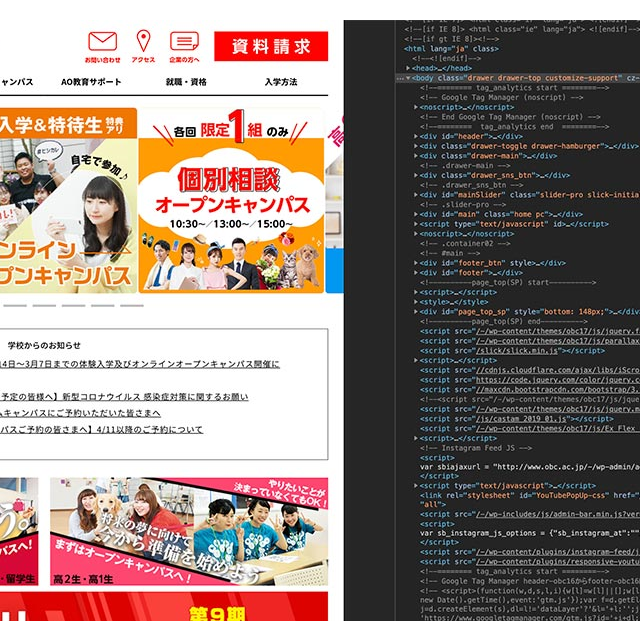Expand the first noscript node

(x=416, y=107)
